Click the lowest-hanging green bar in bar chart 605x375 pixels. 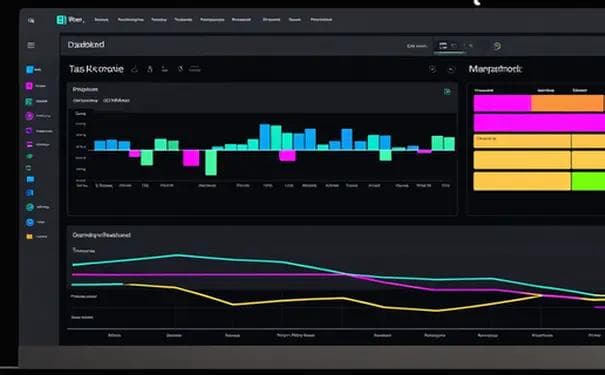[211, 162]
